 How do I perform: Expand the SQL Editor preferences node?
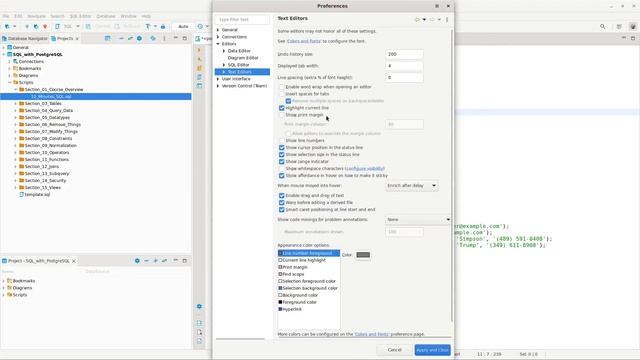pyautogui.click(x=224, y=65)
